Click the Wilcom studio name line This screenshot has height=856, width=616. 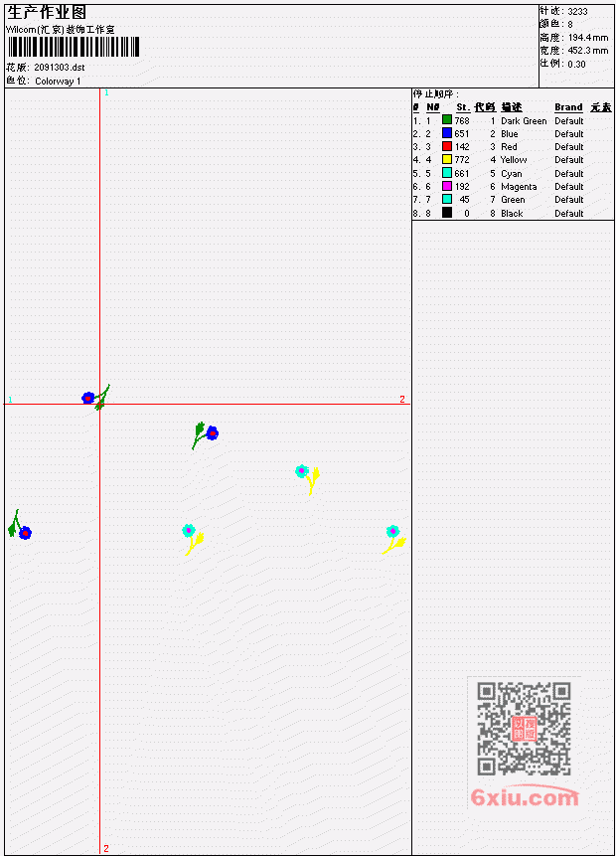click(60, 30)
